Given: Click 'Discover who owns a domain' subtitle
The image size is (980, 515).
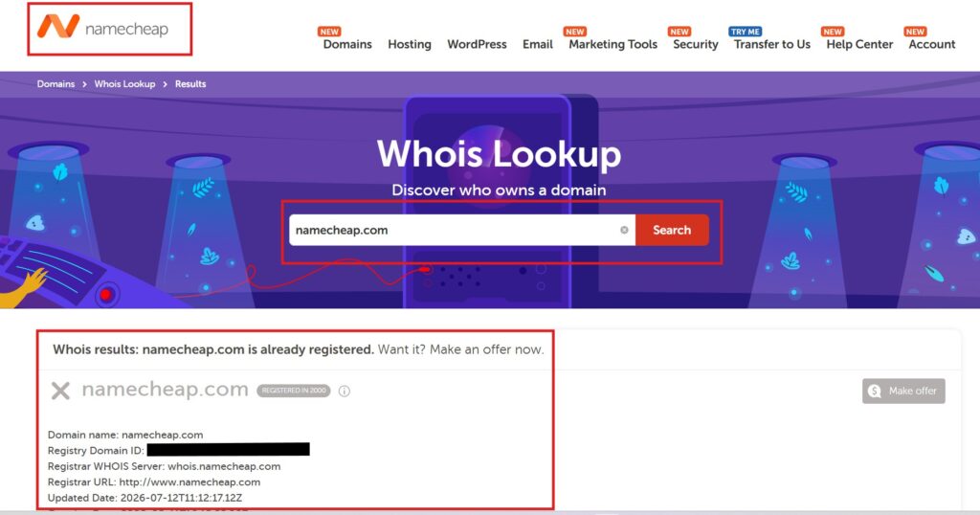Looking at the screenshot, I should (x=499, y=190).
